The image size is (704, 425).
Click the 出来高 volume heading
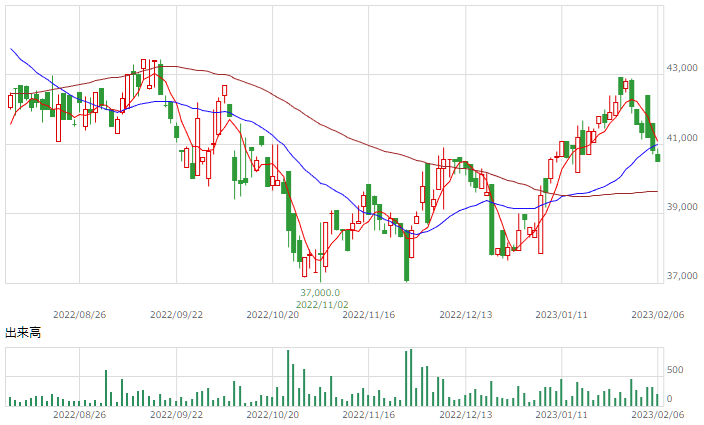[23, 333]
